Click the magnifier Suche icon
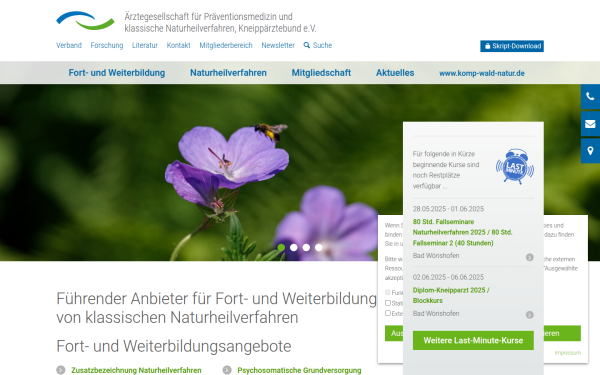Viewport: 600px width, 375px height. coord(307,45)
